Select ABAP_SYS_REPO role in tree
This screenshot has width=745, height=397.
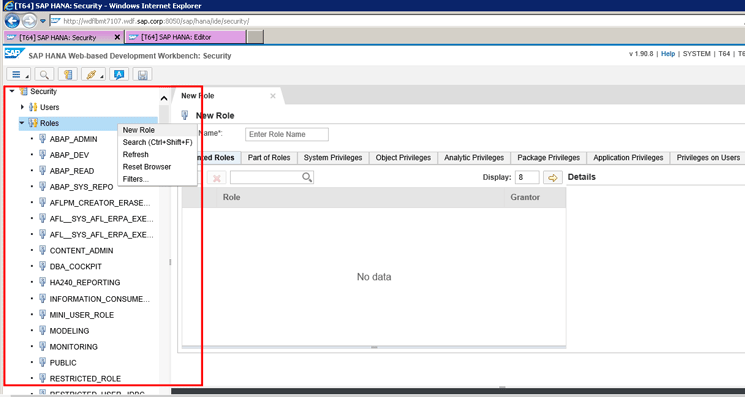(82, 187)
